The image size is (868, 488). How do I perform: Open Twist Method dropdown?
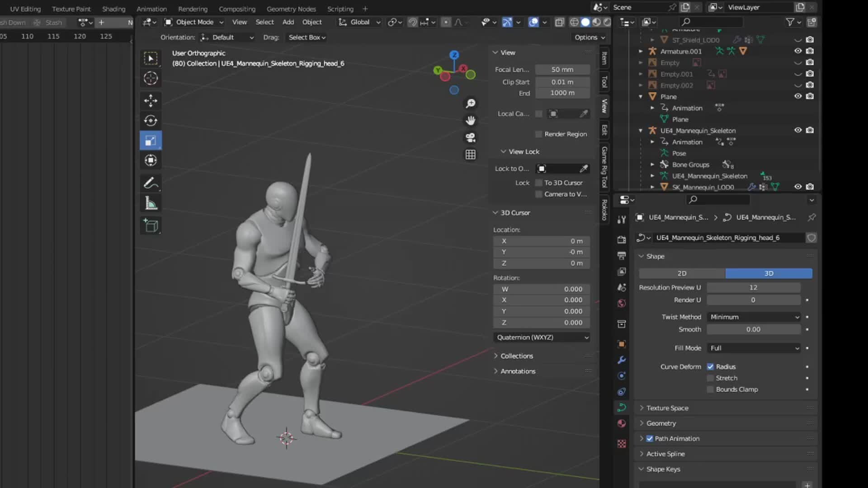coord(754,317)
